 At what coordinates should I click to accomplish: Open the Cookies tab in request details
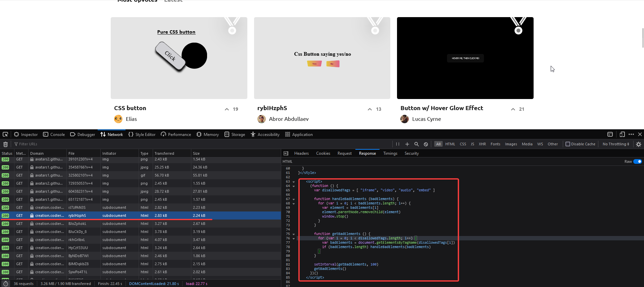(x=323, y=153)
